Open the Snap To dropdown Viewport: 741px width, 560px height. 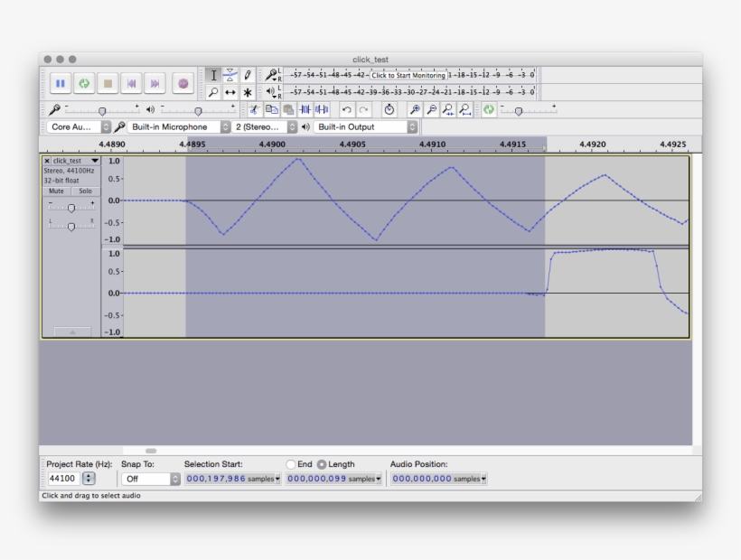pyautogui.click(x=150, y=478)
